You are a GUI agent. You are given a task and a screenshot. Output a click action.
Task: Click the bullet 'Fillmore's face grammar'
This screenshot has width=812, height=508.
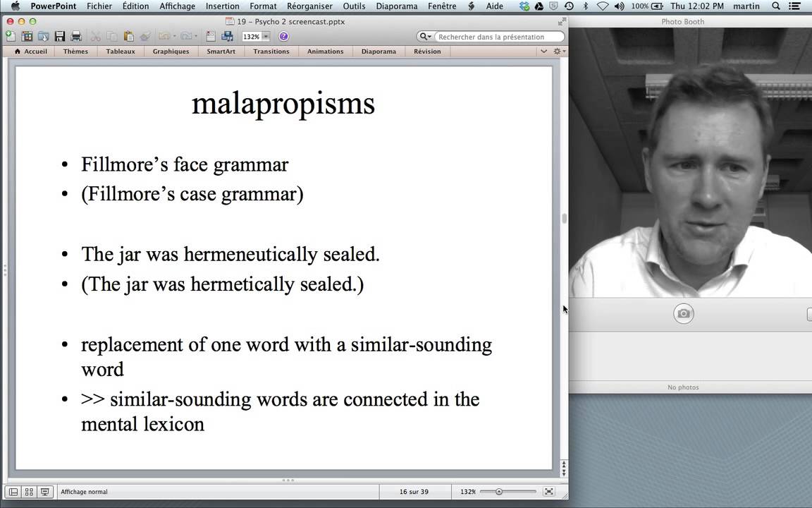point(185,165)
